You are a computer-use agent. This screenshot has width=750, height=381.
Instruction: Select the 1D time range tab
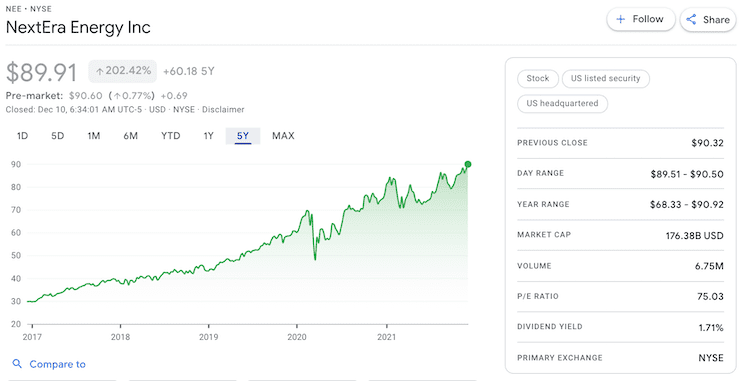click(22, 136)
